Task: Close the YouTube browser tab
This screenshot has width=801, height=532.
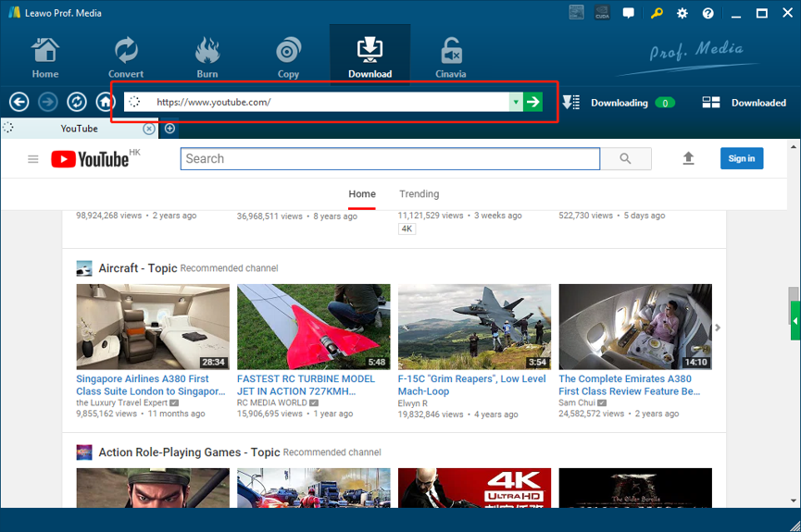Action: tap(149, 129)
